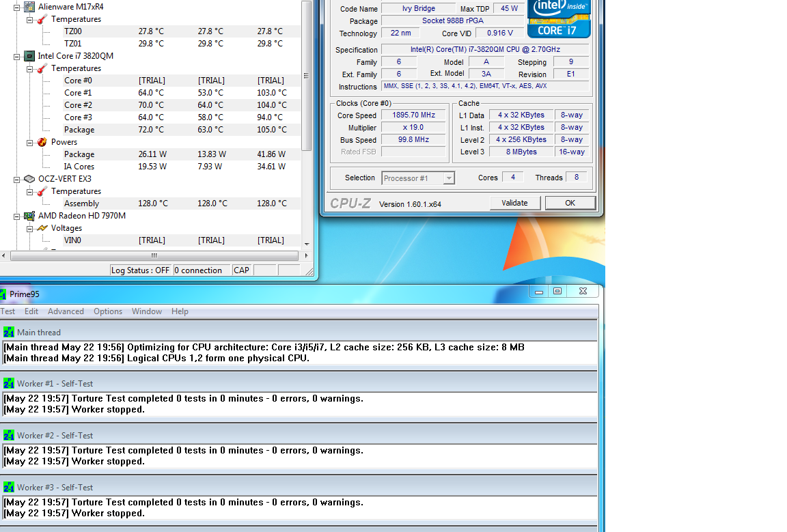Click the AMD Radeon HD 7970M card icon
Image resolution: width=787 pixels, height=532 pixels.
(29, 216)
